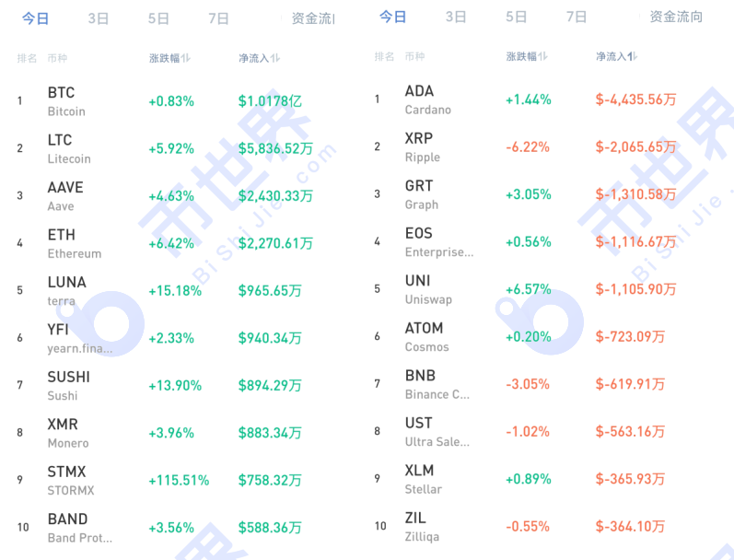Switch left panel to 3日 tab
This screenshot has height=560, width=734.
click(99, 18)
